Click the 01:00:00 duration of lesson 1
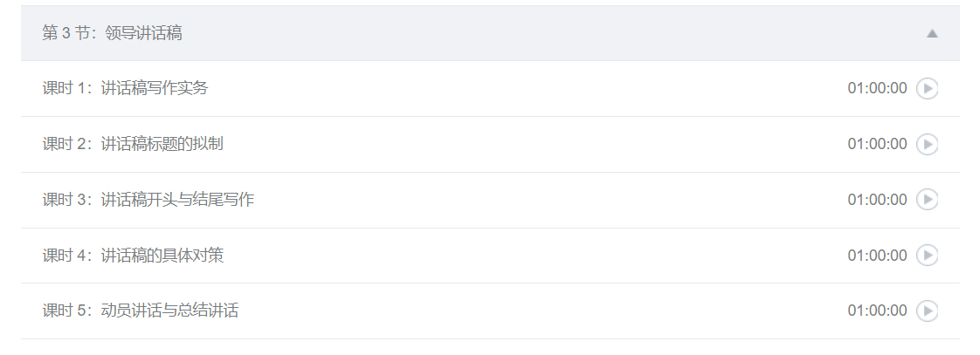 (877, 89)
